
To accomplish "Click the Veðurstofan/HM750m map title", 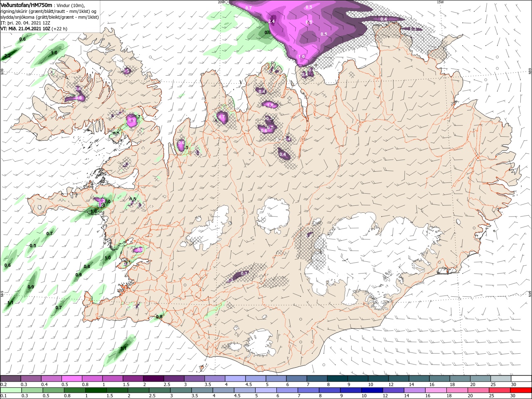I will pyautogui.click(x=27, y=5).
